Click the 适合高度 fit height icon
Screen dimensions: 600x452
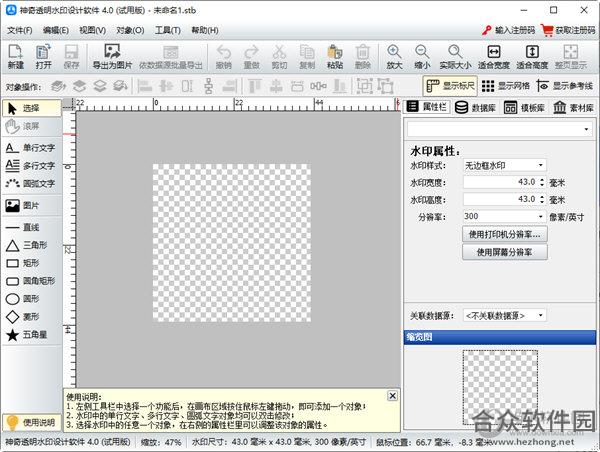point(532,57)
